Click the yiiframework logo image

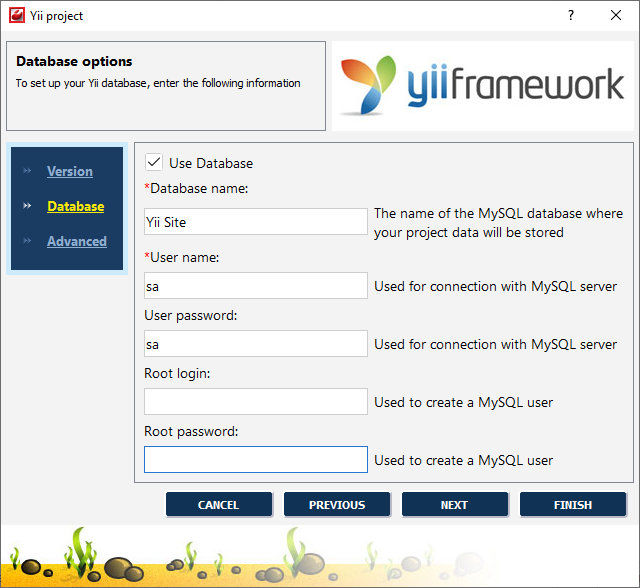(482, 86)
